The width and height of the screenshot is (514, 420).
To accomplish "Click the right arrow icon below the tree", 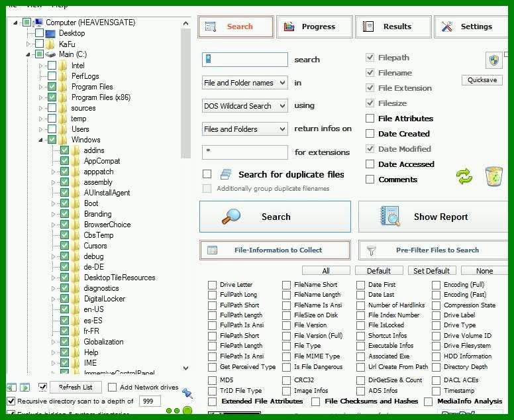I will point(25,388).
